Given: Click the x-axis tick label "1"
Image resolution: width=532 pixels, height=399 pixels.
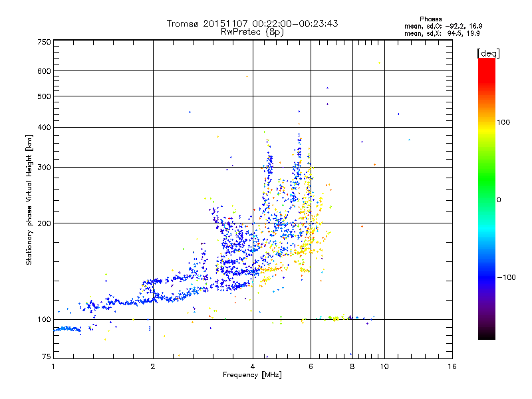Looking at the screenshot, I should pos(53,366).
